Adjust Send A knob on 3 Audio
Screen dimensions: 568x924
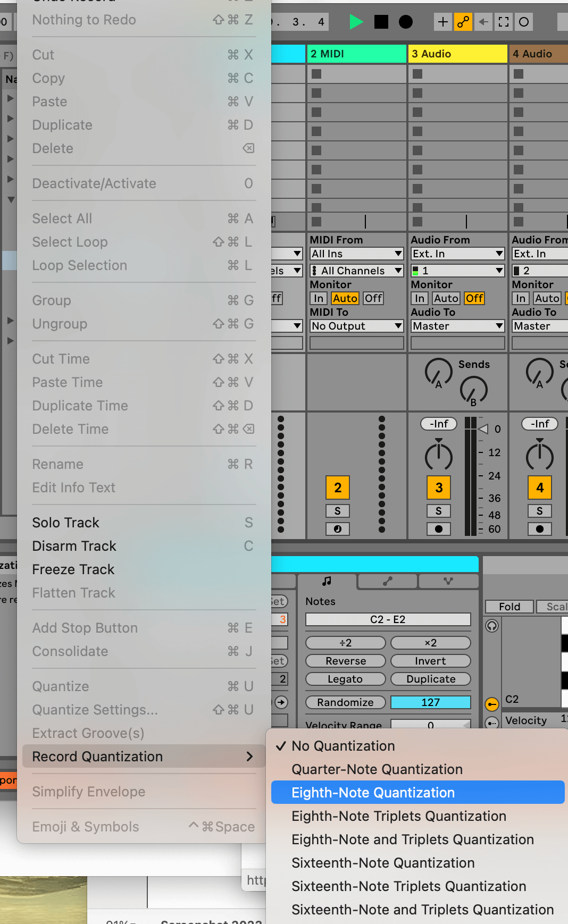pos(438,372)
